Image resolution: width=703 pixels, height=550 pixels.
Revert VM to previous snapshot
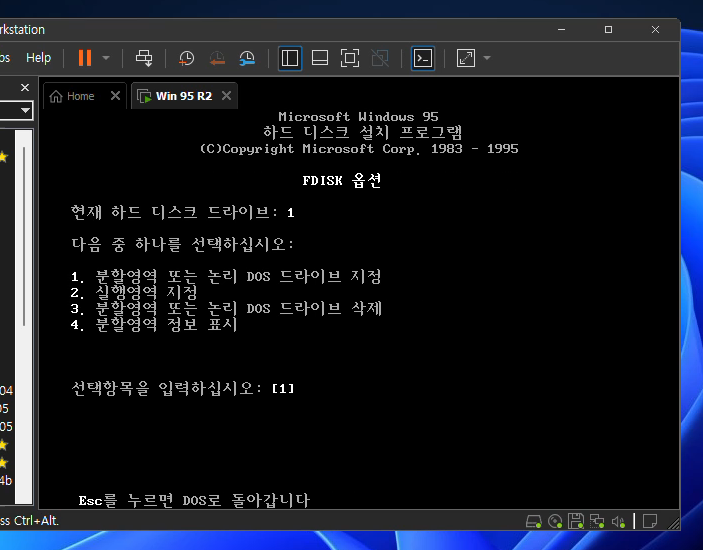[217, 58]
